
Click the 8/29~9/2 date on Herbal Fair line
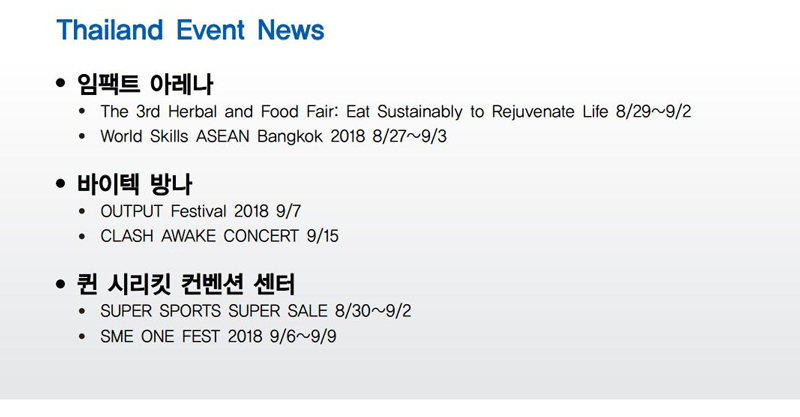(654, 111)
